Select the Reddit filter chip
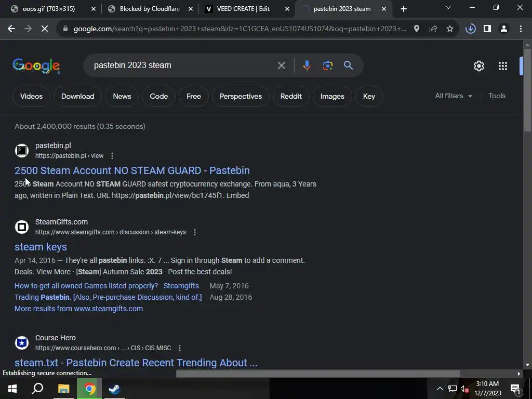The image size is (532, 399). [291, 96]
